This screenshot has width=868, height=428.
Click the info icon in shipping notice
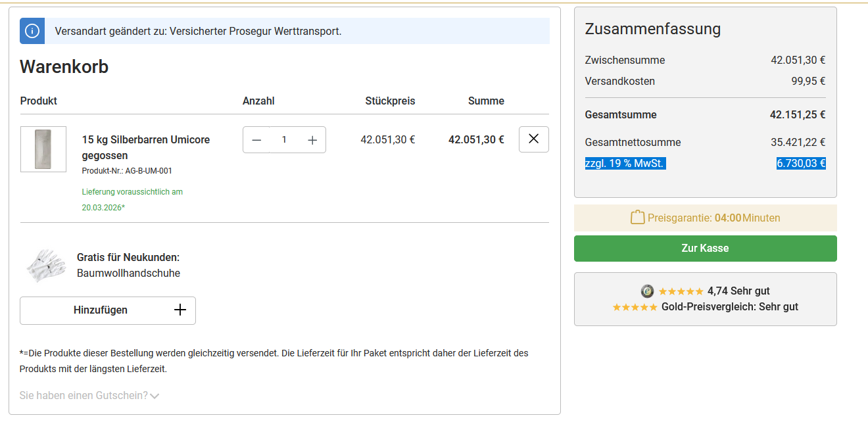pyautogui.click(x=32, y=31)
